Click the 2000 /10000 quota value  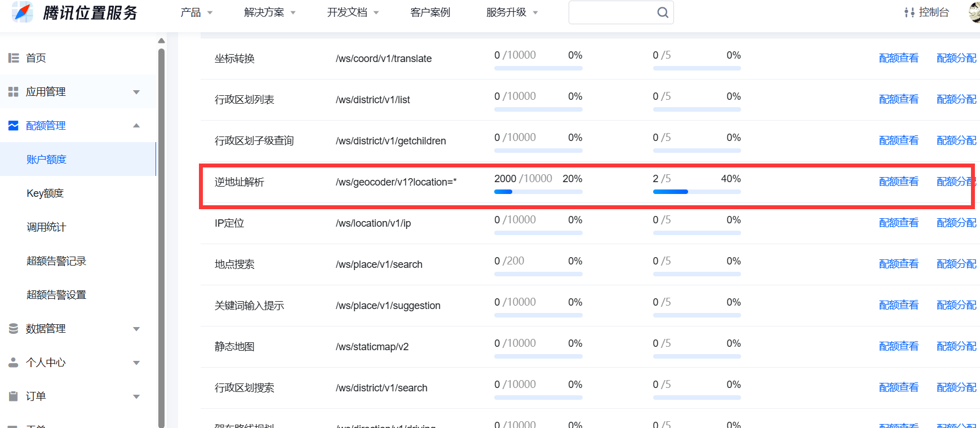(523, 179)
